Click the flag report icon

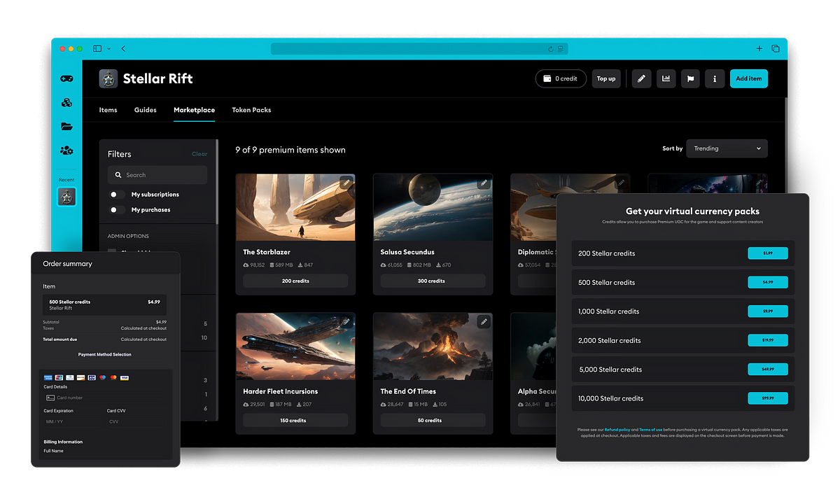[689, 78]
